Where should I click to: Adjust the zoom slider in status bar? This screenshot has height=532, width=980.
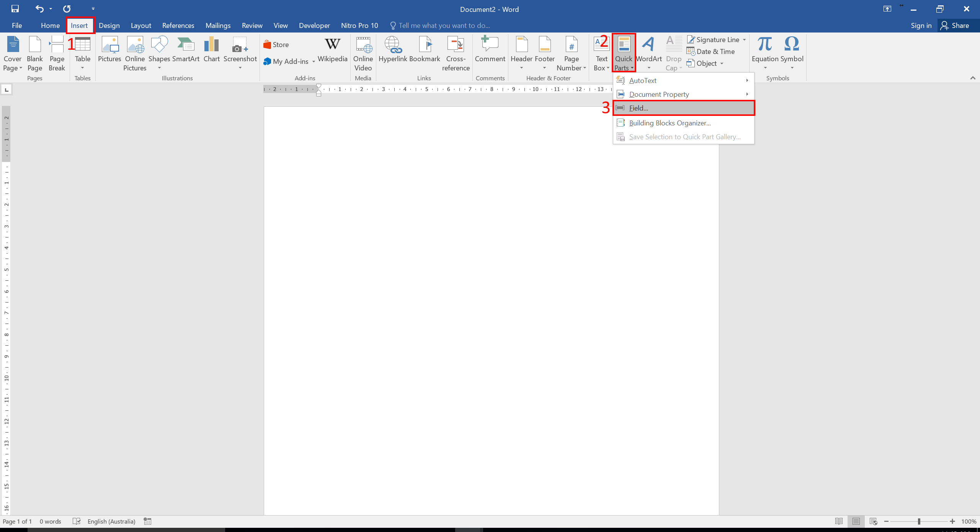(x=919, y=521)
